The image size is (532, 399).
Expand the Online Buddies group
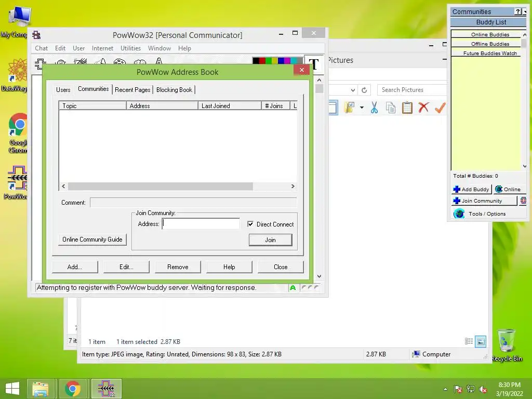(486, 34)
